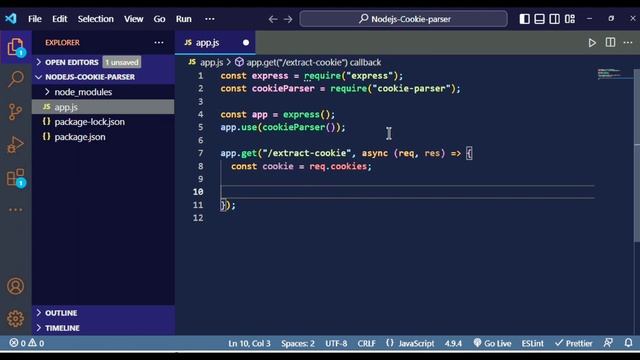The image size is (640, 360).
Task: Open the notifications bell
Action: pyautogui.click(x=628, y=343)
